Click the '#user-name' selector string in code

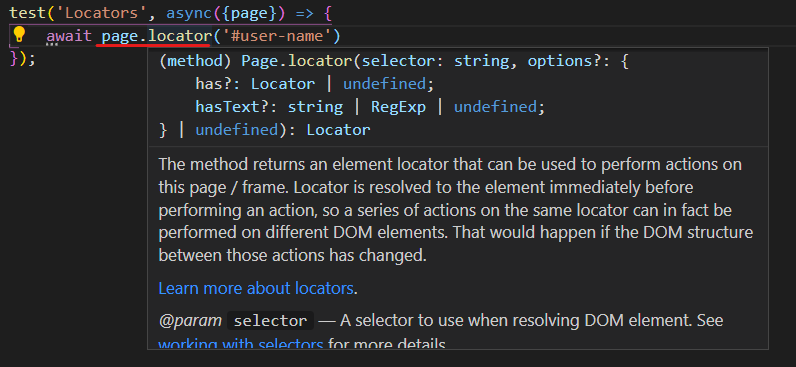click(275, 36)
